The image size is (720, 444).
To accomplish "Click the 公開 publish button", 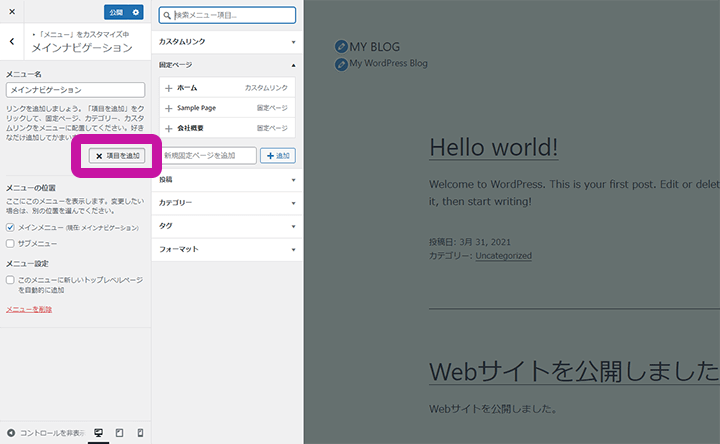I will 115,12.
